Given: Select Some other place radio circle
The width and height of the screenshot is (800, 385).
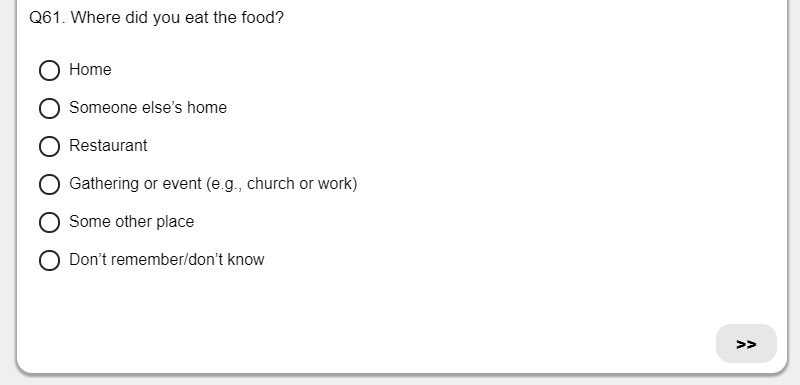Looking at the screenshot, I should click(49, 222).
